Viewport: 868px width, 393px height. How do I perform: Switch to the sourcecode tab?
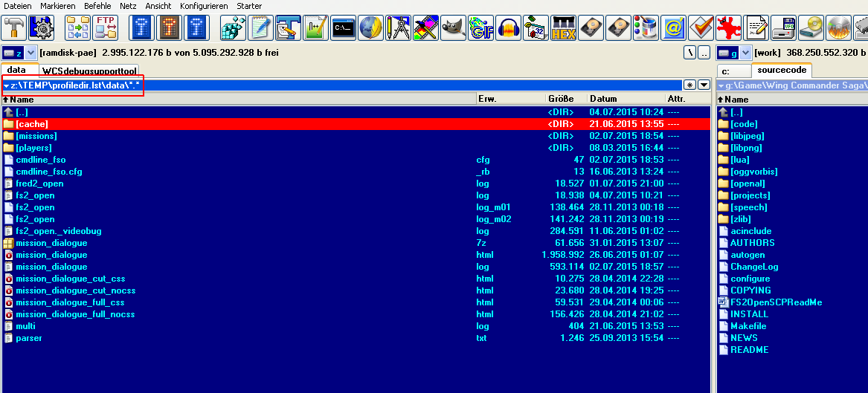(x=781, y=71)
